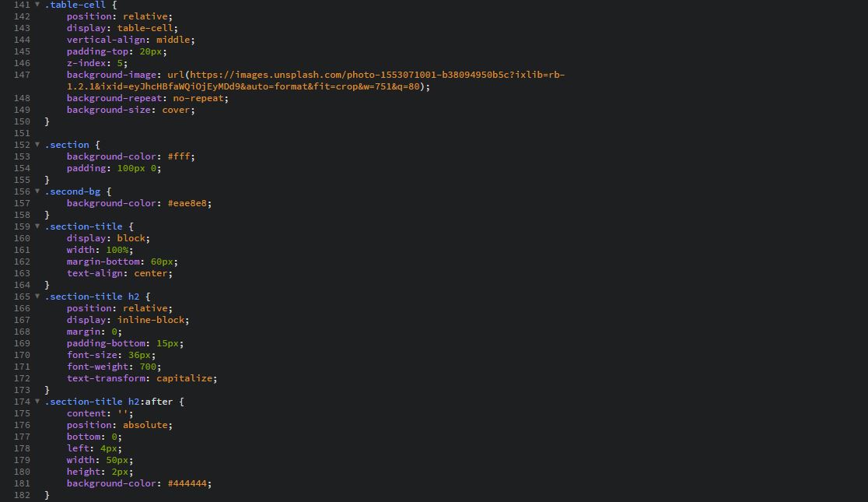Click 'cover' background-size value
The image size is (868, 502).
point(176,110)
